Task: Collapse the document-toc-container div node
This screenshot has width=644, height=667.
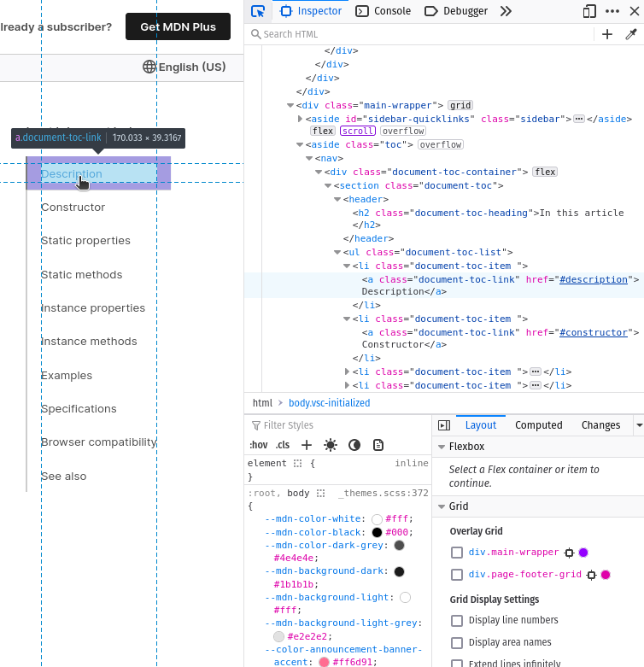Action: coord(319,172)
